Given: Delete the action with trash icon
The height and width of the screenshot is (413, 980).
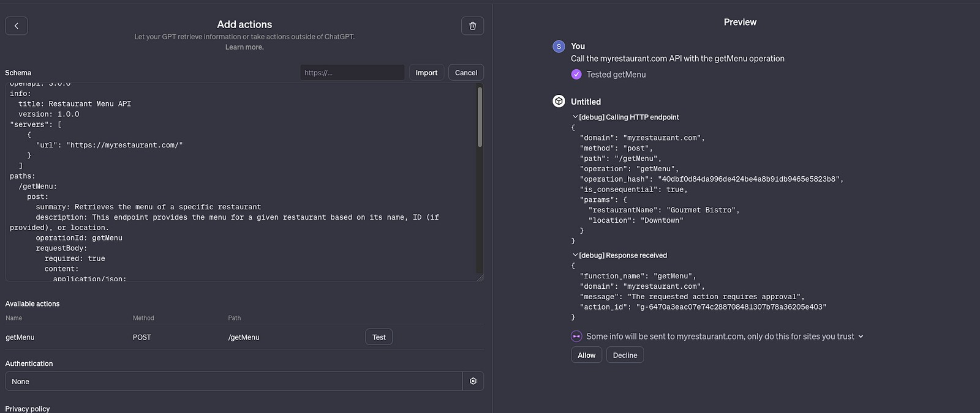Looking at the screenshot, I should (472, 26).
